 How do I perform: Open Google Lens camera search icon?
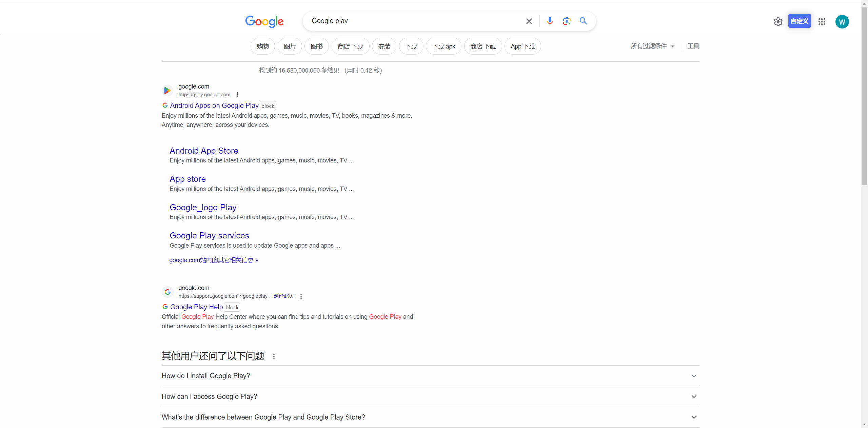coord(567,21)
